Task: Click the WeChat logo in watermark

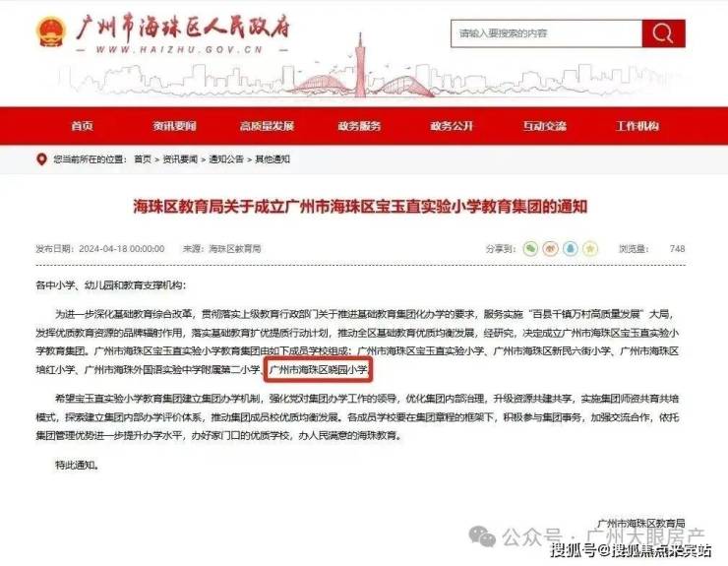Action: click(482, 536)
